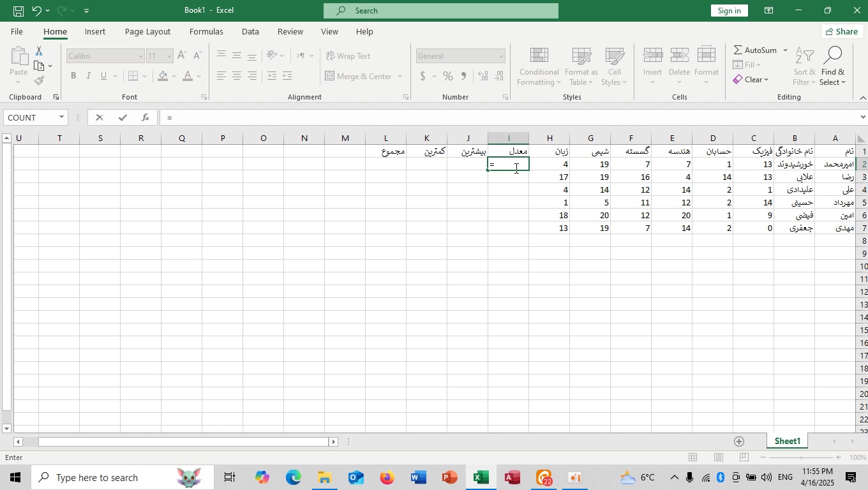Click the Undo arrow icon
Image resolution: width=868 pixels, height=490 pixels.
click(36, 11)
